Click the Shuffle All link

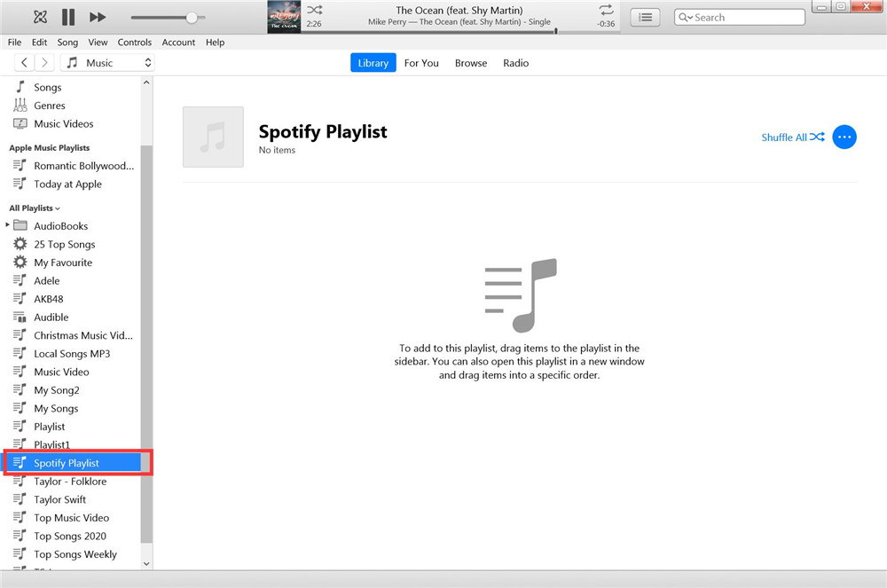785,137
